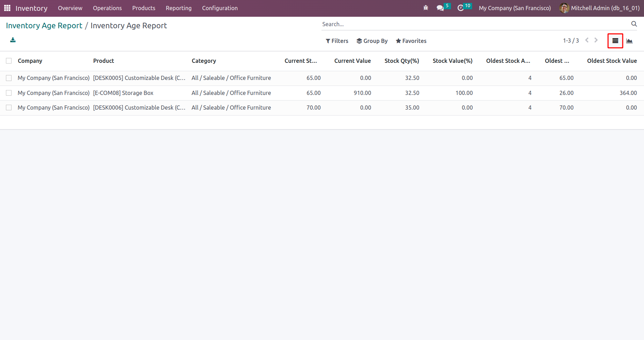Open the Configuration menu
Screen dimensions: 644x340
(220, 8)
